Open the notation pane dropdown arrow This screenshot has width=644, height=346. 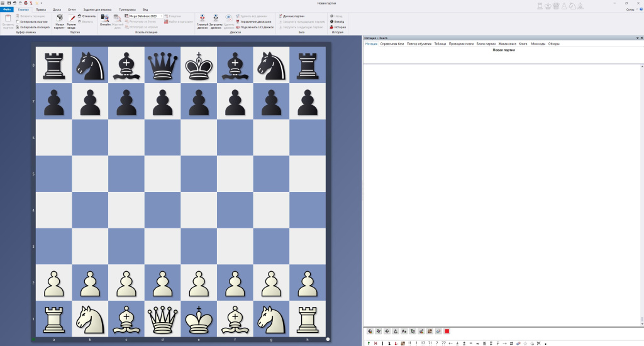point(637,38)
